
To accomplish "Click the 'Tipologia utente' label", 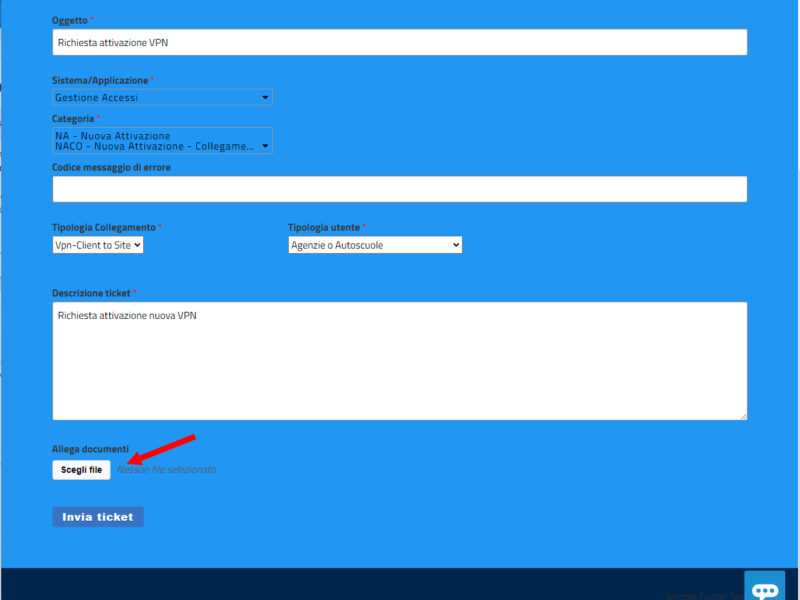I will [x=324, y=227].
